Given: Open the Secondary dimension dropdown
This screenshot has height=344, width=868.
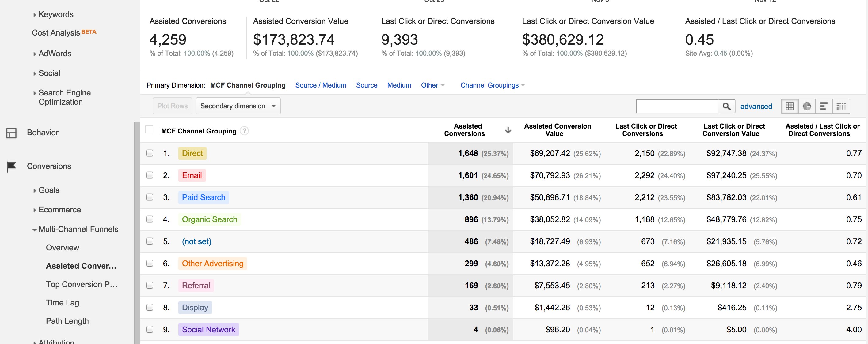Looking at the screenshot, I should (238, 106).
